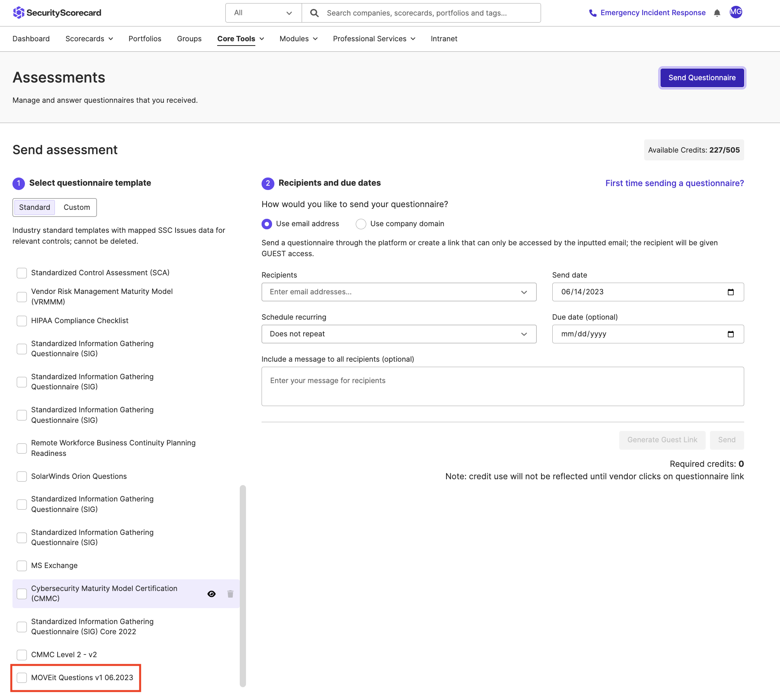
Task: Open Groups page
Action: click(189, 39)
